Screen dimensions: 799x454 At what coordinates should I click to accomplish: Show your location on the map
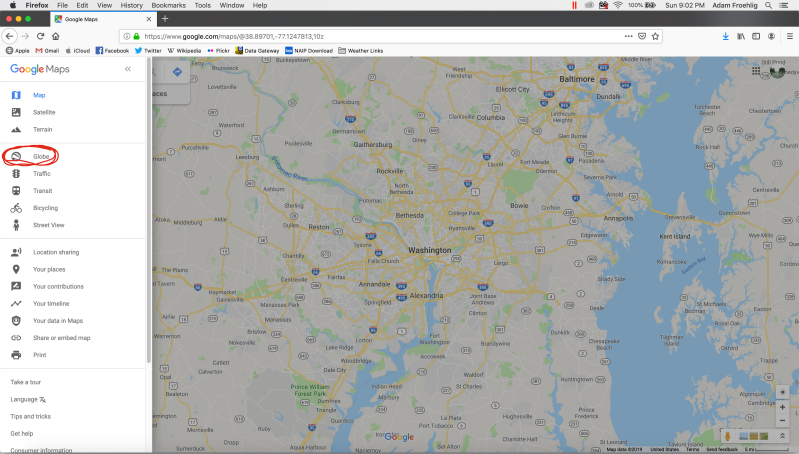[783, 392]
